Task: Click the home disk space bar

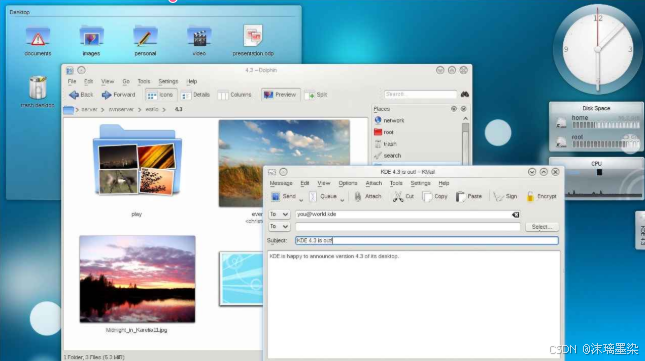Action: pos(606,125)
